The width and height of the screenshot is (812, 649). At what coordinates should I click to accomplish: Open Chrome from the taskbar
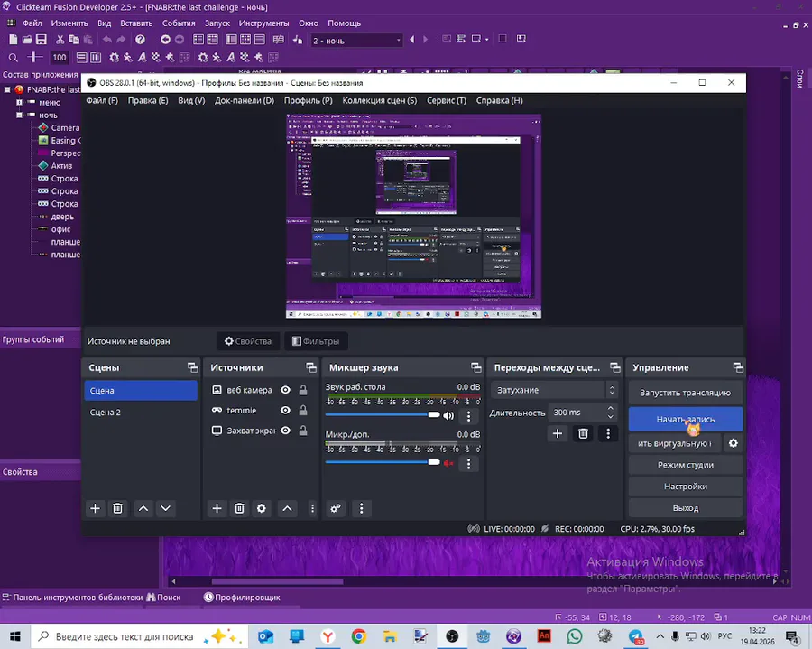pyautogui.click(x=358, y=636)
